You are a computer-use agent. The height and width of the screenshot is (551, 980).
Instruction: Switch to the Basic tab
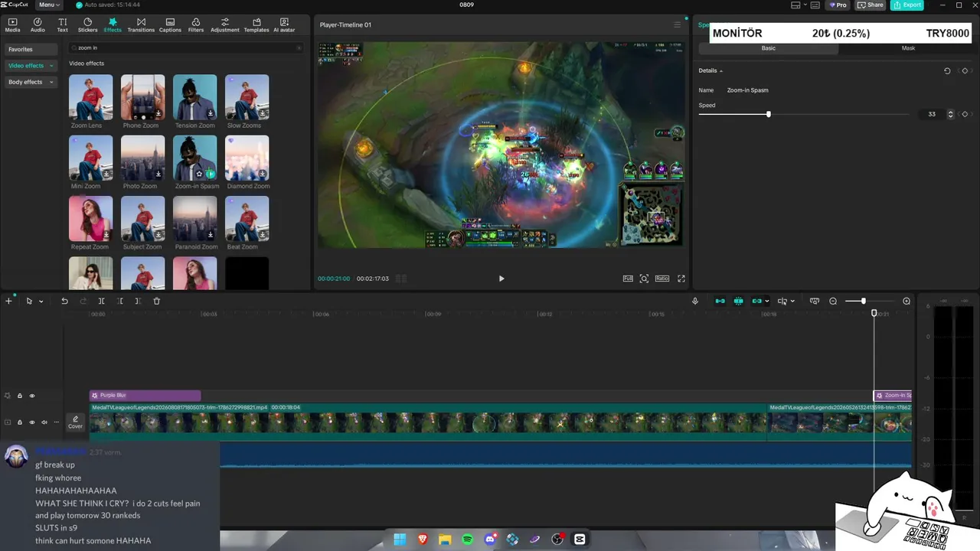pos(768,48)
